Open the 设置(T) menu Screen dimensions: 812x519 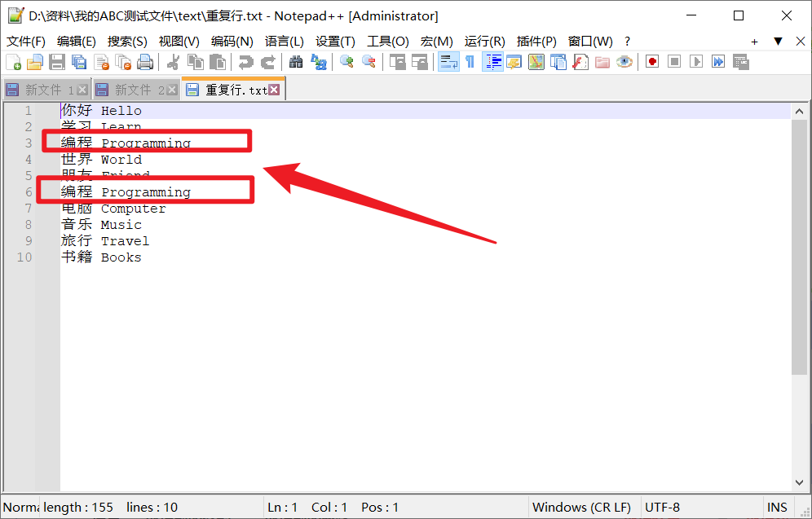(x=336, y=42)
